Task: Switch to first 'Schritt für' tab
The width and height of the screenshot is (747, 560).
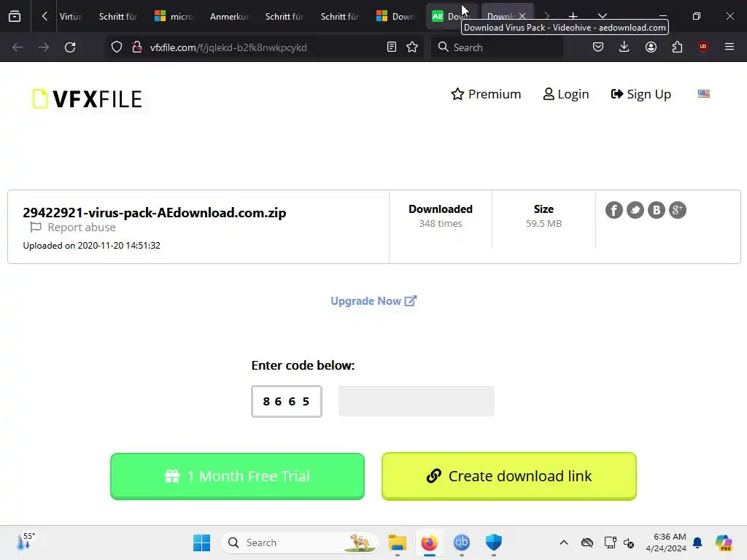Action: pyautogui.click(x=117, y=16)
